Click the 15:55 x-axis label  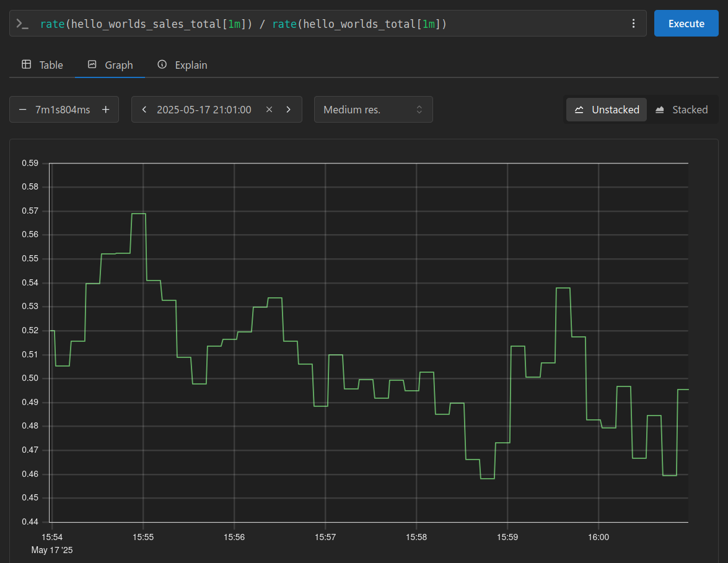point(143,537)
